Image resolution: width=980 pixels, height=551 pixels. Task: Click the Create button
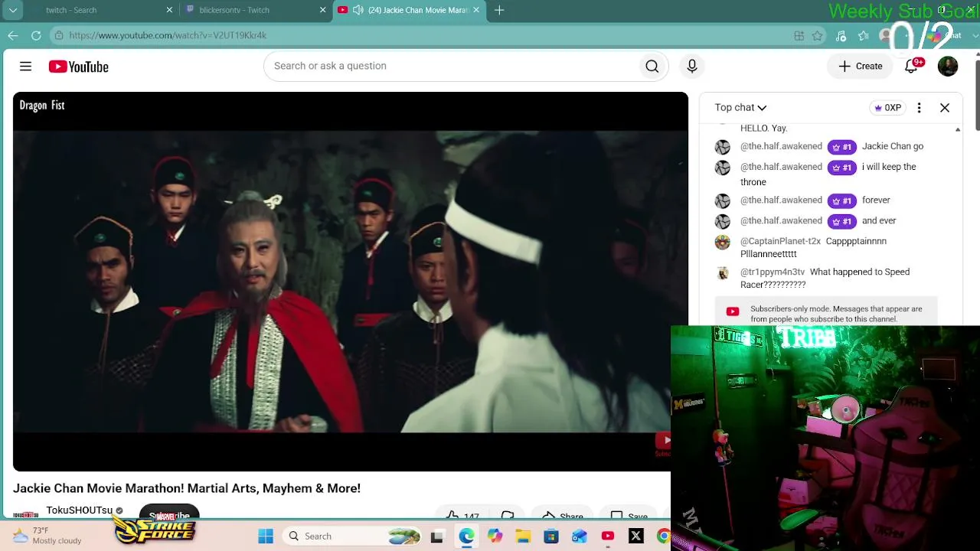[861, 67]
